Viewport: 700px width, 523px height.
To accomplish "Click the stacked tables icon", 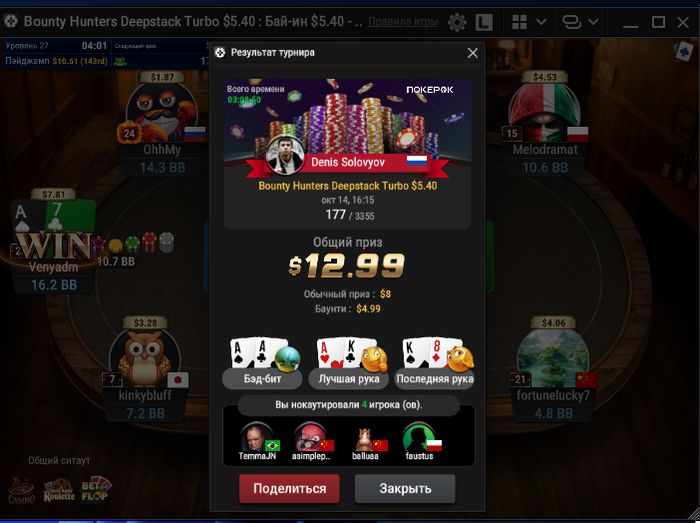I will coord(571,21).
